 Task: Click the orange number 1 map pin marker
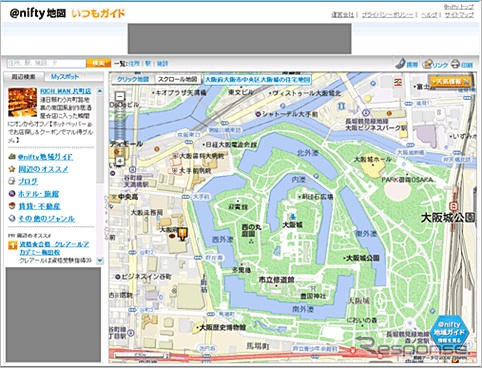tap(182, 233)
